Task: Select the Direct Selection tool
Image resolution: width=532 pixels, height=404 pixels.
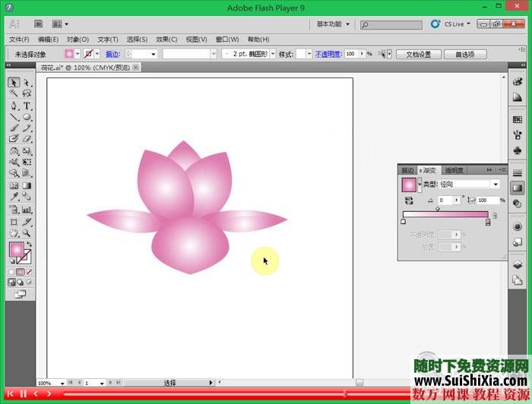Action: coord(27,82)
